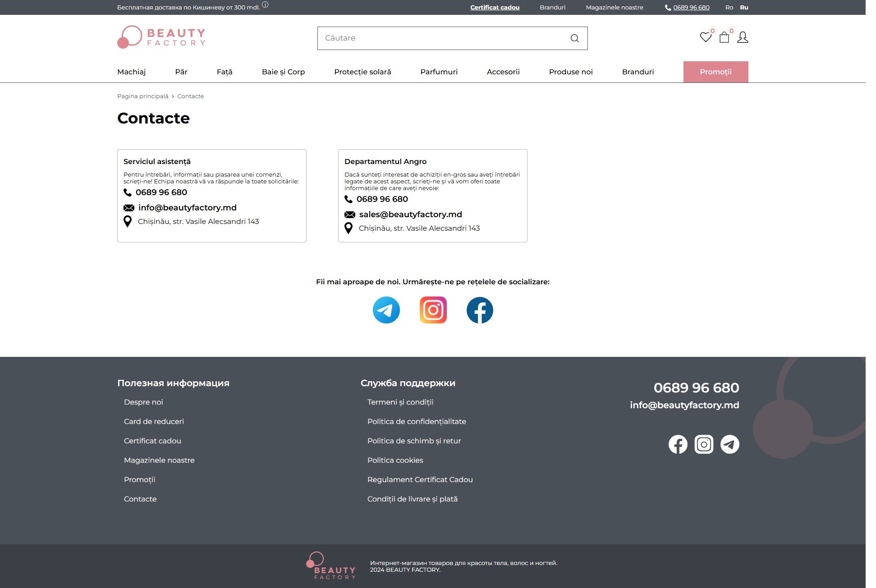
Task: Open the Parfumuri menu
Action: pyautogui.click(x=439, y=72)
